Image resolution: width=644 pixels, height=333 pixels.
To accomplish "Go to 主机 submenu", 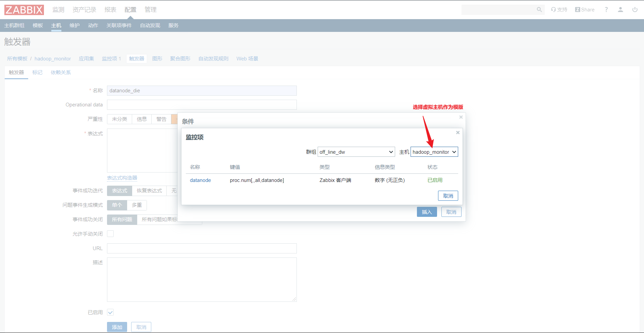I will click(x=56, y=26).
